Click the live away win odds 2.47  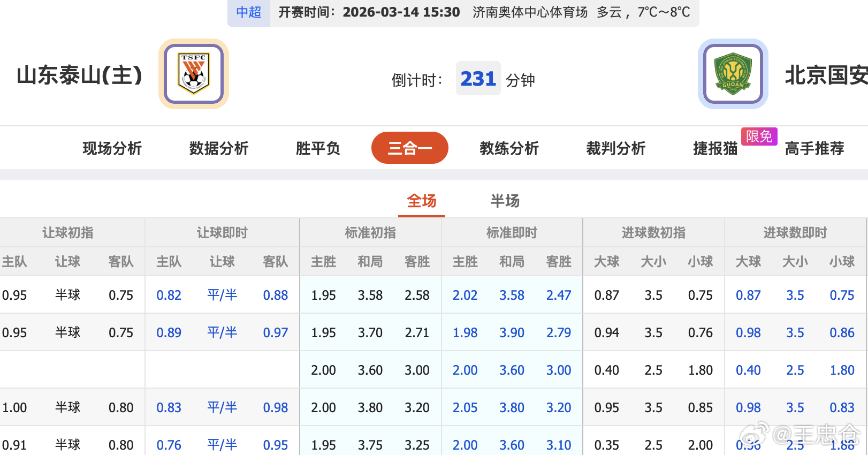click(x=559, y=295)
